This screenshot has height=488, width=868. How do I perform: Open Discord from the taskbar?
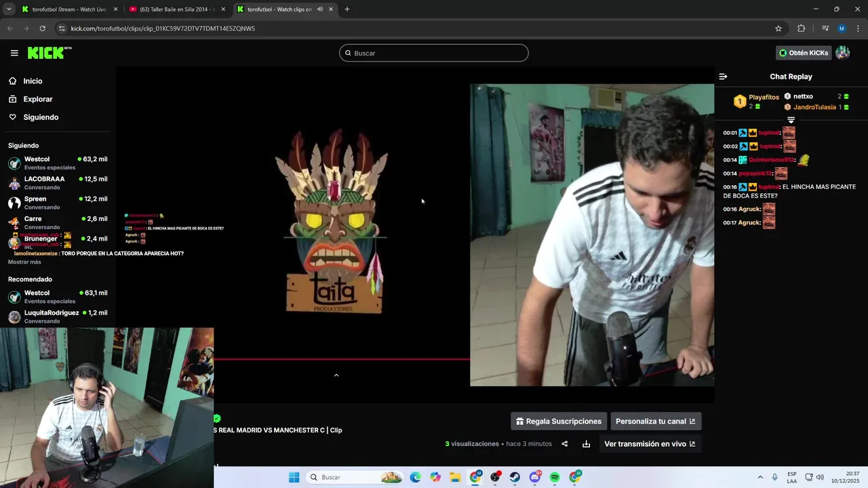click(x=535, y=477)
